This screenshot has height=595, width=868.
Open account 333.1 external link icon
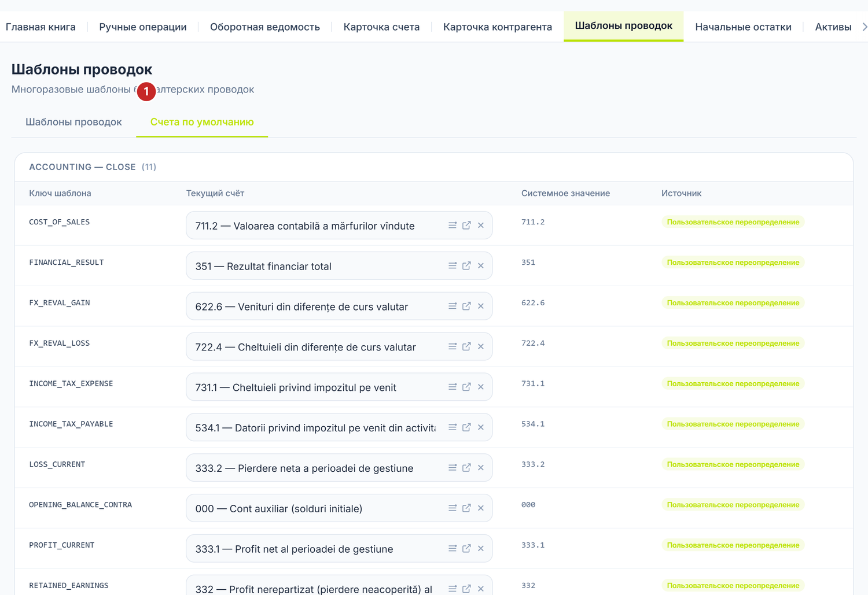pyautogui.click(x=466, y=549)
